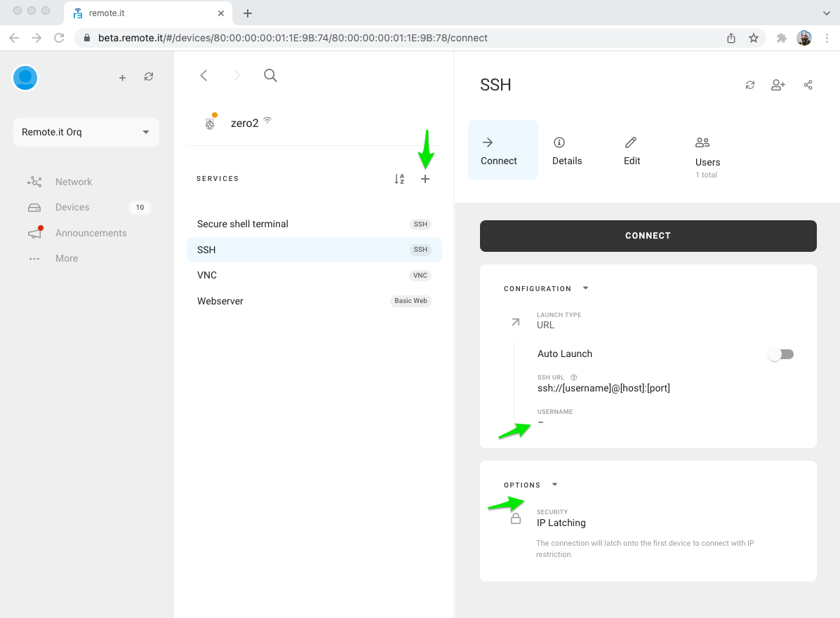Open the browser extensions puzzle icon
The height and width of the screenshot is (618, 840).
point(782,38)
